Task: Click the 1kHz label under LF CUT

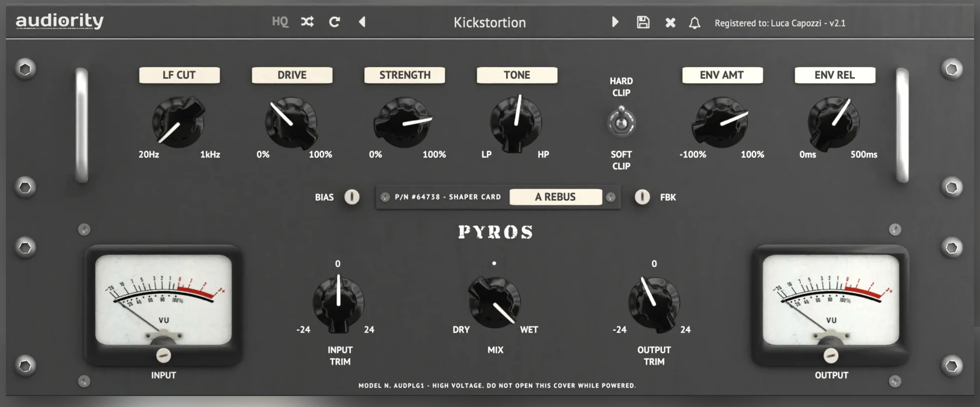Action: tap(210, 154)
